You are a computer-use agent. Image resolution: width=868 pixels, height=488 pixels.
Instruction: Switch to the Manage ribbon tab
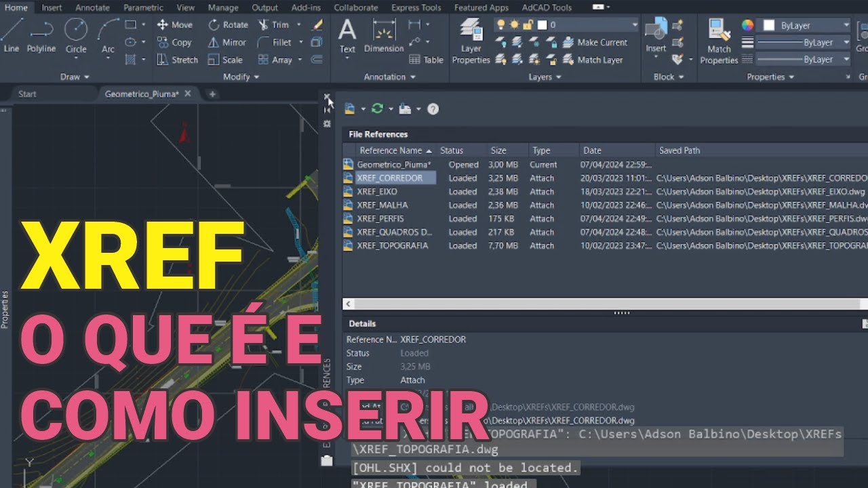pyautogui.click(x=223, y=7)
